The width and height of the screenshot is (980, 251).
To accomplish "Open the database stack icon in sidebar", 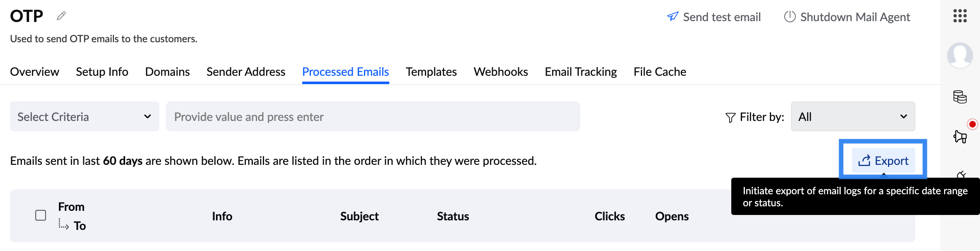I will [x=960, y=97].
